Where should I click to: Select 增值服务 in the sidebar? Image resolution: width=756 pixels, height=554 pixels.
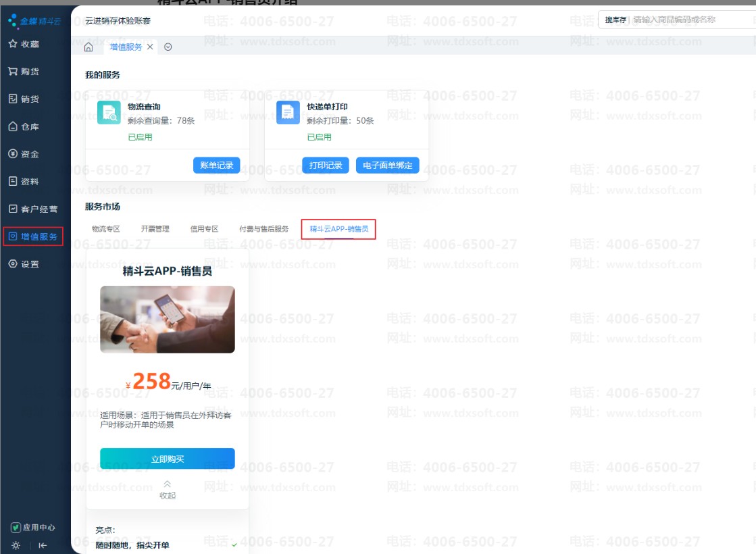pyautogui.click(x=33, y=236)
